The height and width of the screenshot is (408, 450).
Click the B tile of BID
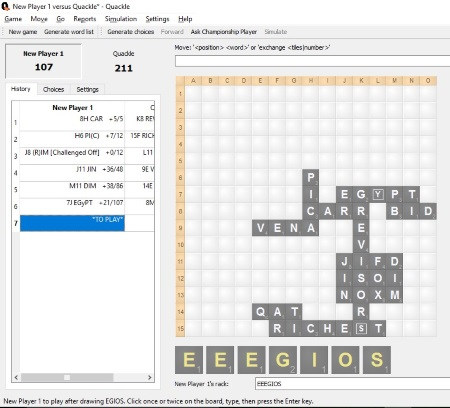pos(395,211)
